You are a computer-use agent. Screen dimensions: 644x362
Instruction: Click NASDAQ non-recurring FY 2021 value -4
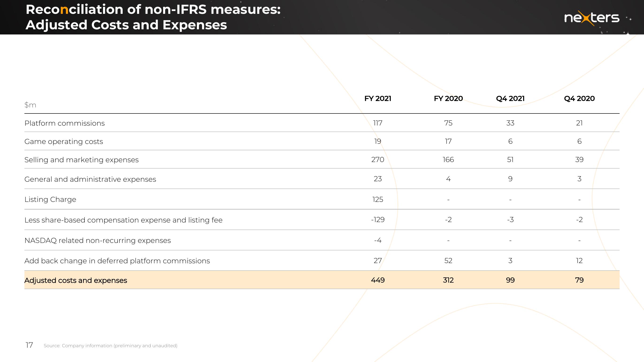point(378,240)
